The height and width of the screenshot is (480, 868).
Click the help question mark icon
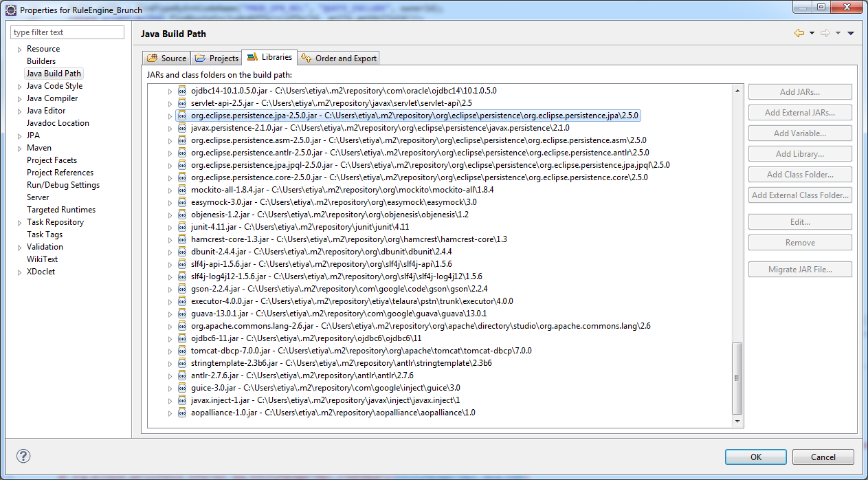point(23,456)
